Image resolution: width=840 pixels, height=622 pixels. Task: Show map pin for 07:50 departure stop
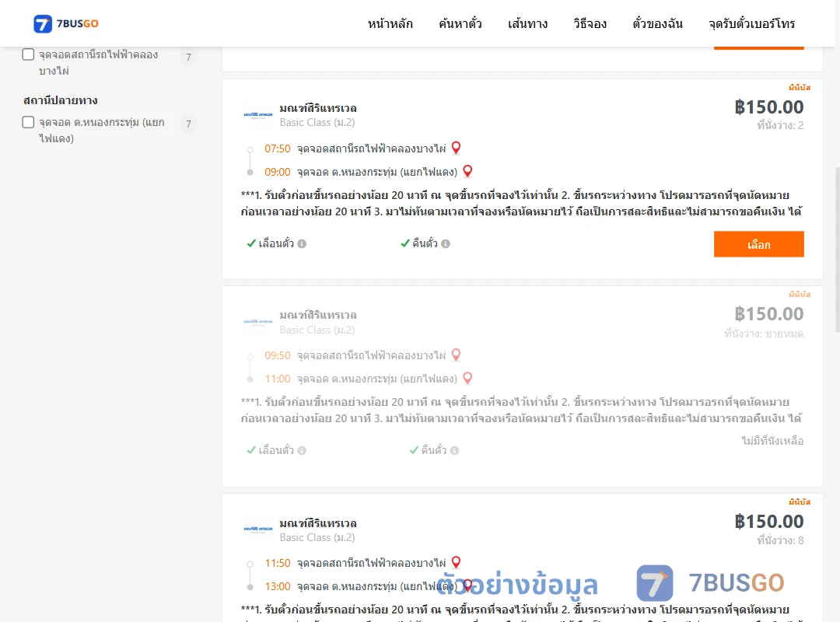[x=456, y=148]
